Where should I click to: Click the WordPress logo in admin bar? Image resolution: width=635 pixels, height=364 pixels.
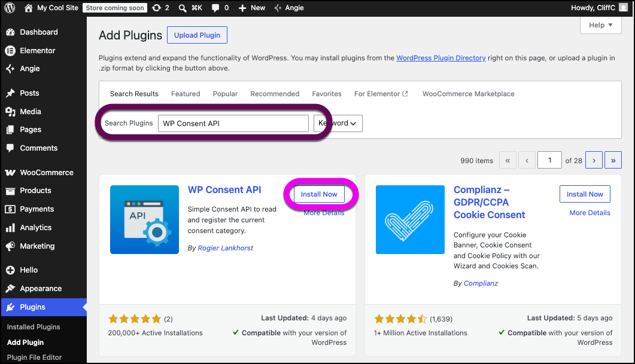pos(10,8)
